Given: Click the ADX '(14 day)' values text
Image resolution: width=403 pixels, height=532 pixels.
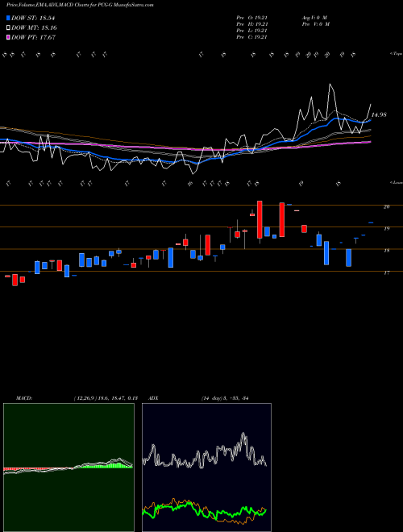Looking at the screenshot, I should click(225, 398).
